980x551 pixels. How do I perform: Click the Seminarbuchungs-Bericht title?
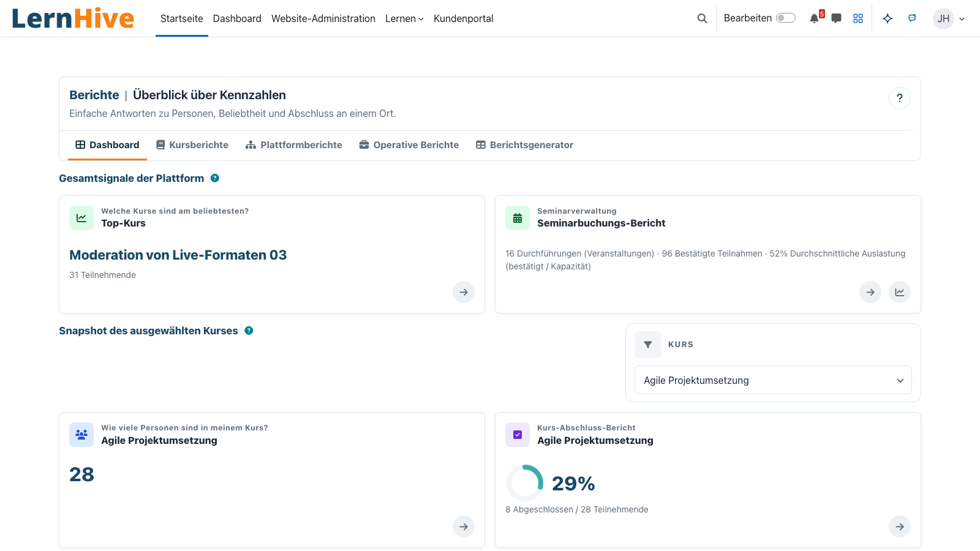click(601, 223)
